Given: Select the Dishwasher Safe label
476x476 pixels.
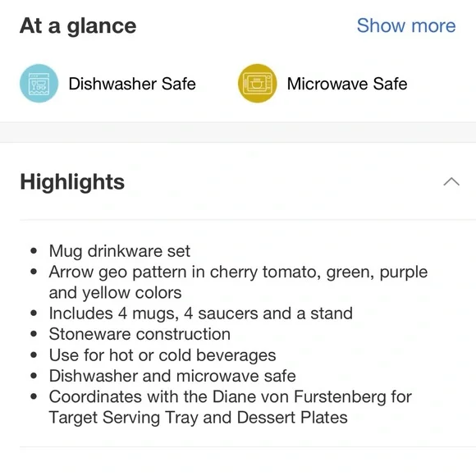Looking at the screenshot, I should click(132, 84).
